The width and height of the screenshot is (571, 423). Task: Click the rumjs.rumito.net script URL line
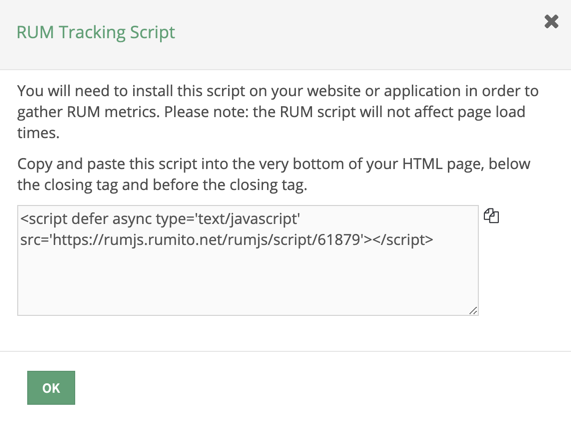tap(227, 240)
